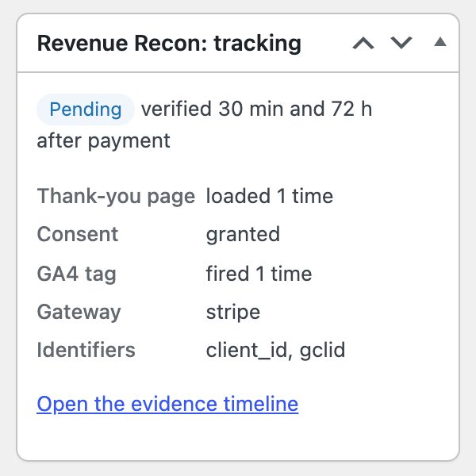Click the 'stripe' gateway value
The width and height of the screenshot is (476, 476).
[x=233, y=313]
